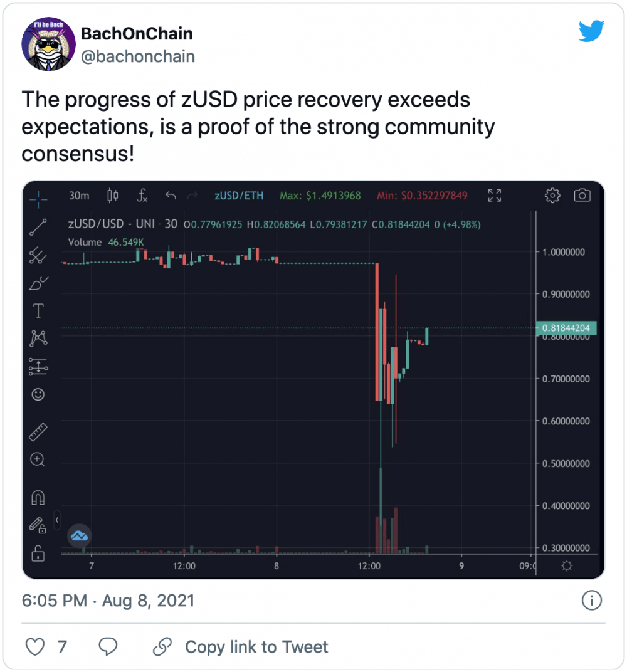The image size is (627, 672).
Task: Open the emoji icons tool
Action: coord(38,394)
